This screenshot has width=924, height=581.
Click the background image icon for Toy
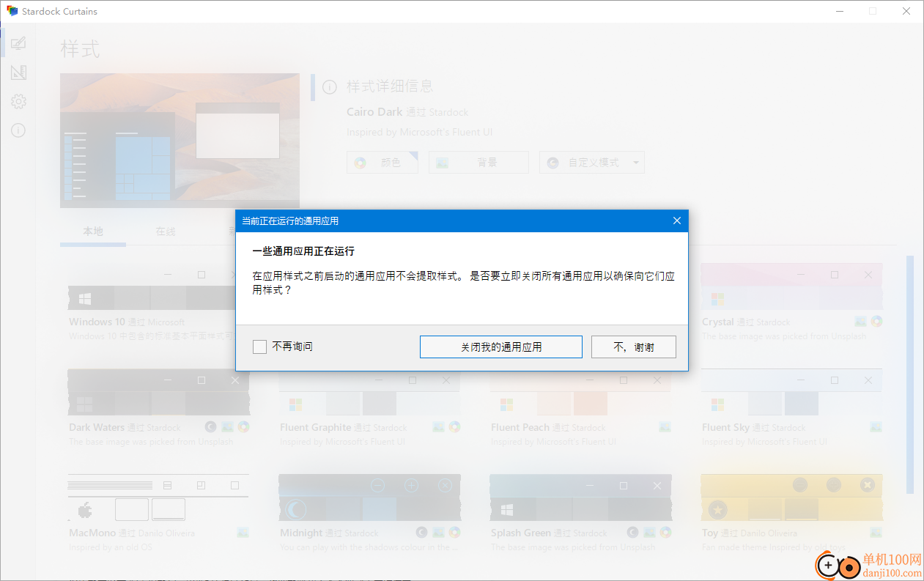pos(876,533)
